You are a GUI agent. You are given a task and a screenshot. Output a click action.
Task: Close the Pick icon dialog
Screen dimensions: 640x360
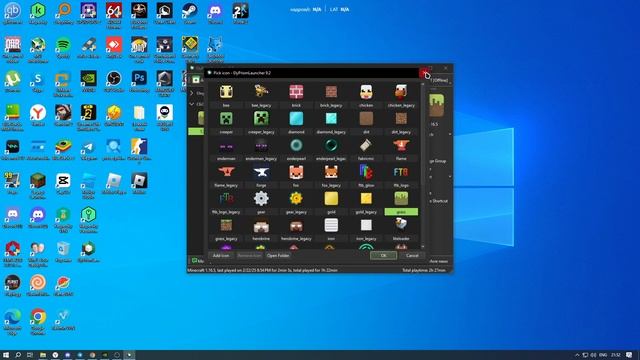click(424, 73)
